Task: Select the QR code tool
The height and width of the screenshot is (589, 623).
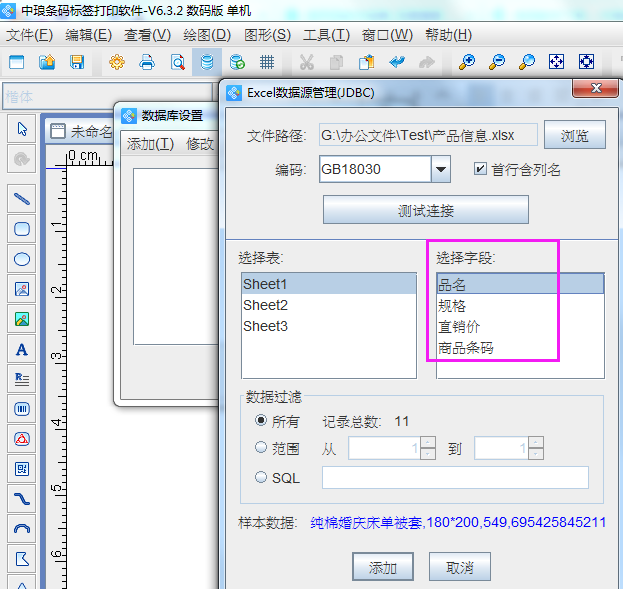Action: pyautogui.click(x=21, y=468)
